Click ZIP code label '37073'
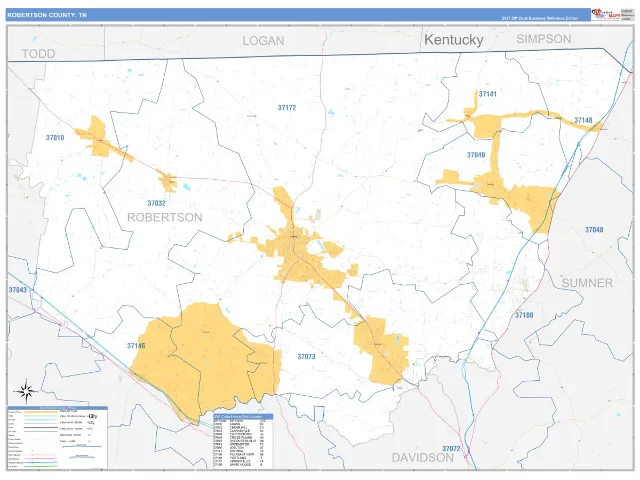640x480 pixels. (306, 357)
